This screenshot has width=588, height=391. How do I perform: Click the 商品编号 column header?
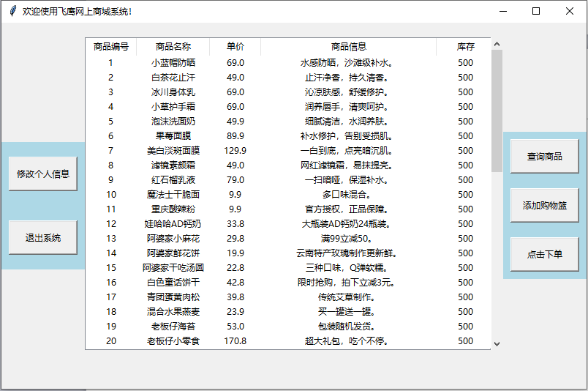111,47
